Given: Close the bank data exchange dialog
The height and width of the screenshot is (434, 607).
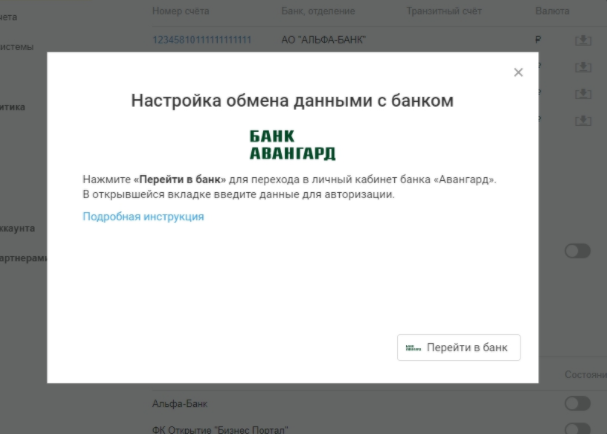Looking at the screenshot, I should pyautogui.click(x=518, y=72).
